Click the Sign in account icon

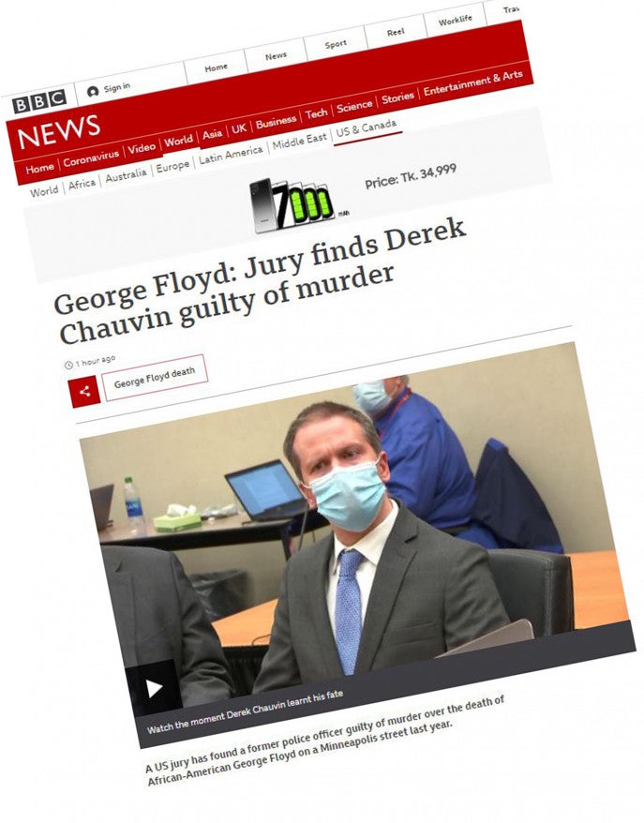[93, 92]
